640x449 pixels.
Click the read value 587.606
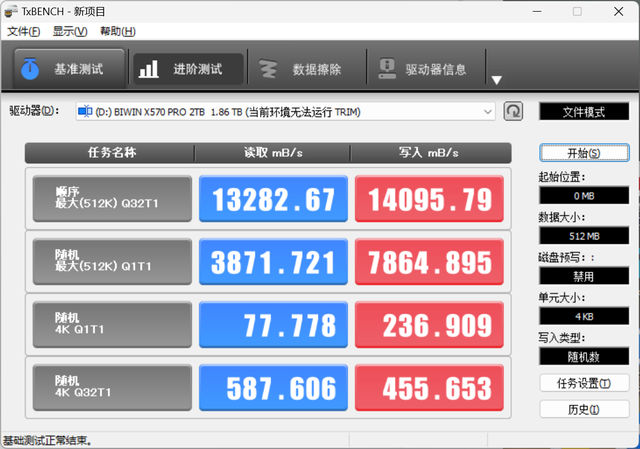273,388
